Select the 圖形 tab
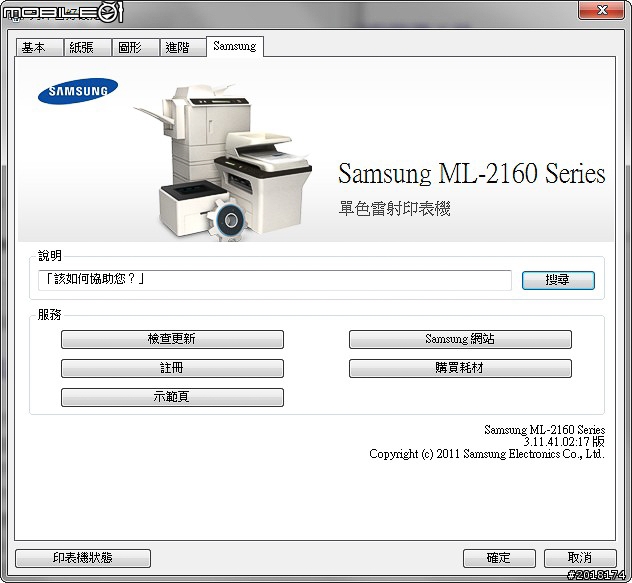 pyautogui.click(x=135, y=48)
